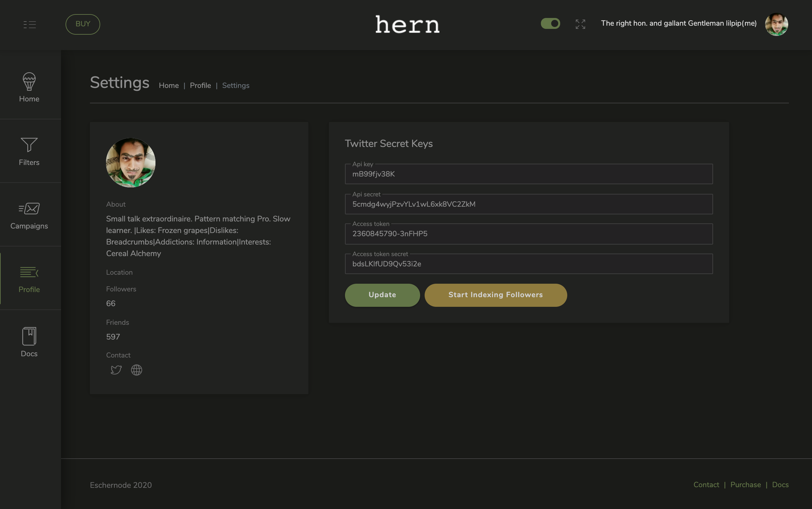
Task: Toggle the green theme switch in header
Action: [550, 23]
